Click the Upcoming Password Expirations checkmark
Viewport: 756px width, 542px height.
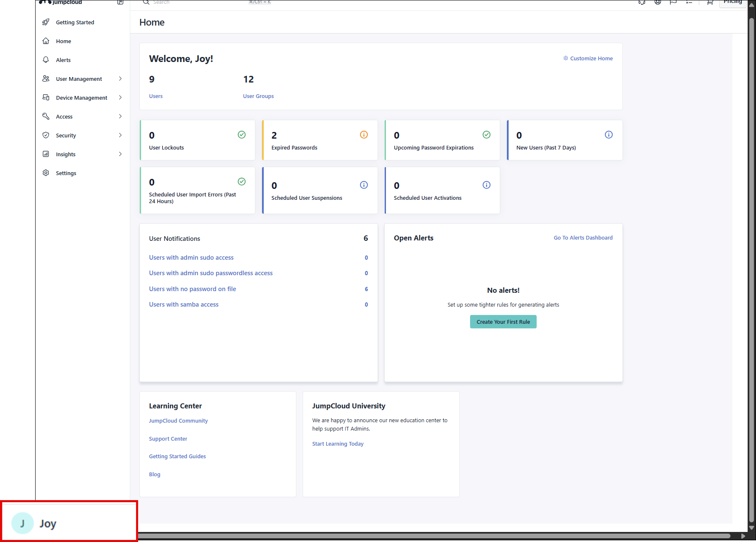coord(486,134)
